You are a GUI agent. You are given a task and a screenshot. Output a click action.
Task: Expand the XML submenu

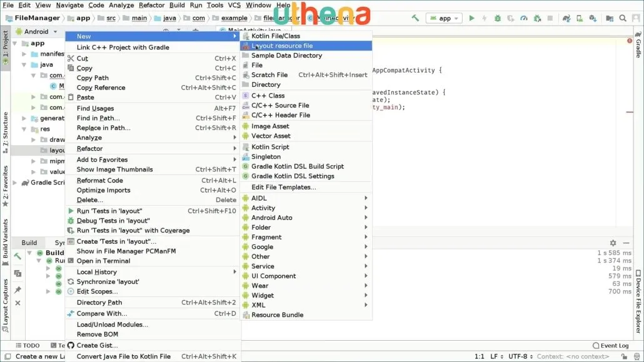[306, 305]
